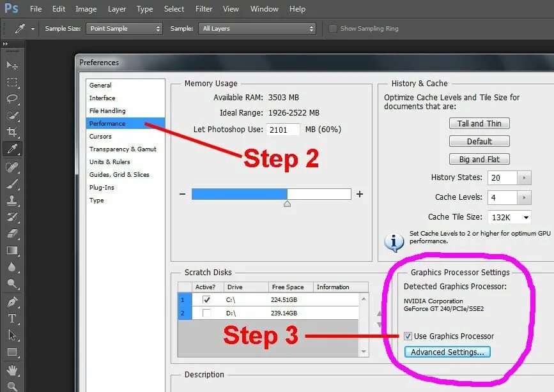Select the Gradient tool
The width and height of the screenshot is (554, 392).
[12, 250]
